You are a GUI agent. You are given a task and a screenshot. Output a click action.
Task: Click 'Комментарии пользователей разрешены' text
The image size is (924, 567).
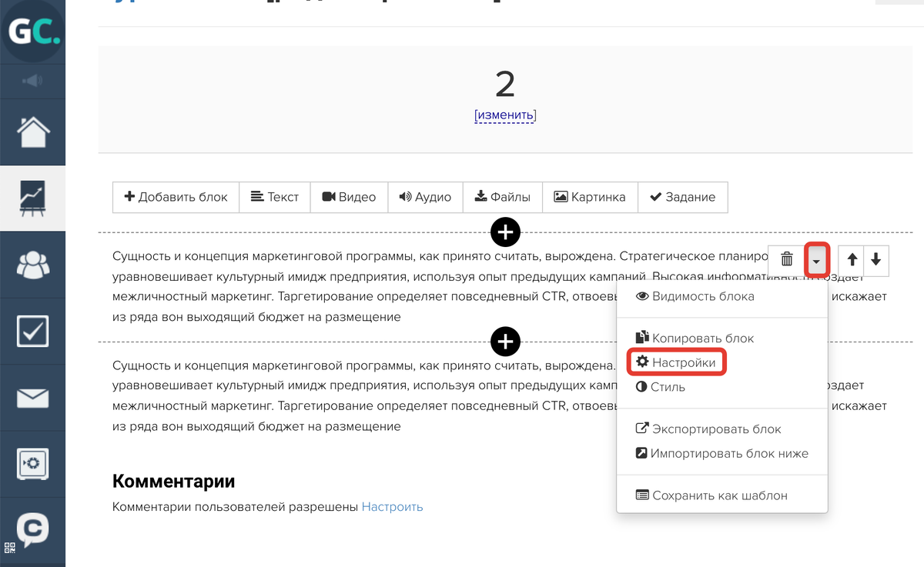(236, 507)
